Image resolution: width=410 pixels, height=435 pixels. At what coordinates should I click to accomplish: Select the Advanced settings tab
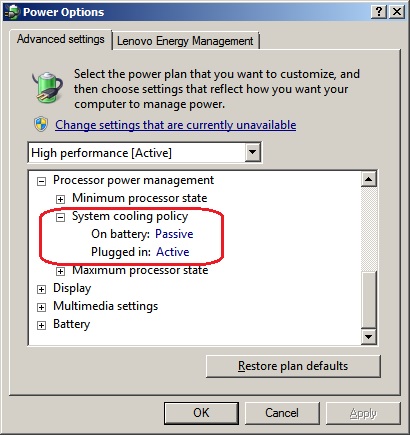(61, 39)
